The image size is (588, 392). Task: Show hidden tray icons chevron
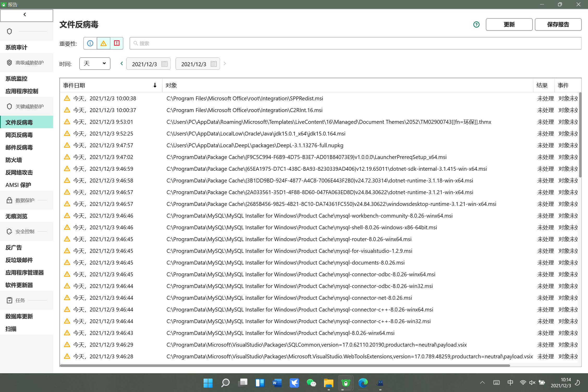point(482,383)
